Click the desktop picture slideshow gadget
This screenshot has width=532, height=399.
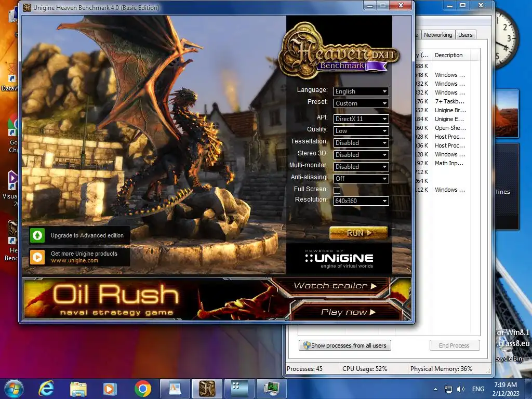coord(507,114)
